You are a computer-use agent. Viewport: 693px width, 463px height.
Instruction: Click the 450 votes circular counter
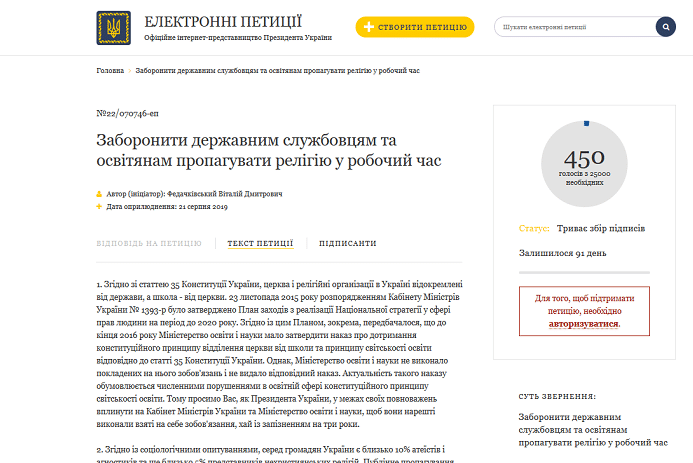(x=584, y=164)
